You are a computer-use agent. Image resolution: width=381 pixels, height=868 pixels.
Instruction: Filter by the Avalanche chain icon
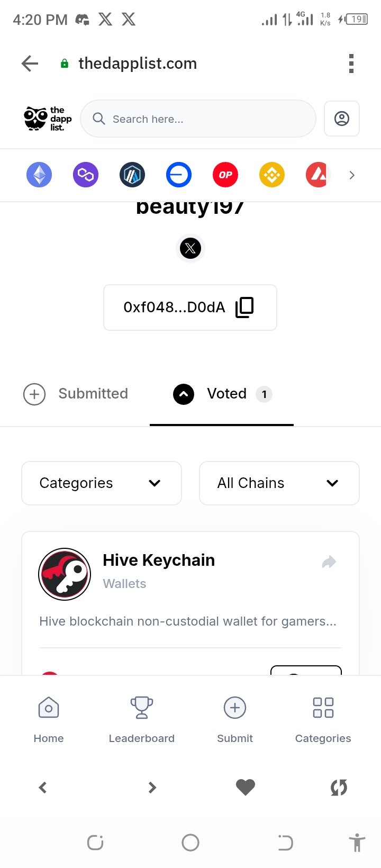pyautogui.click(x=319, y=175)
